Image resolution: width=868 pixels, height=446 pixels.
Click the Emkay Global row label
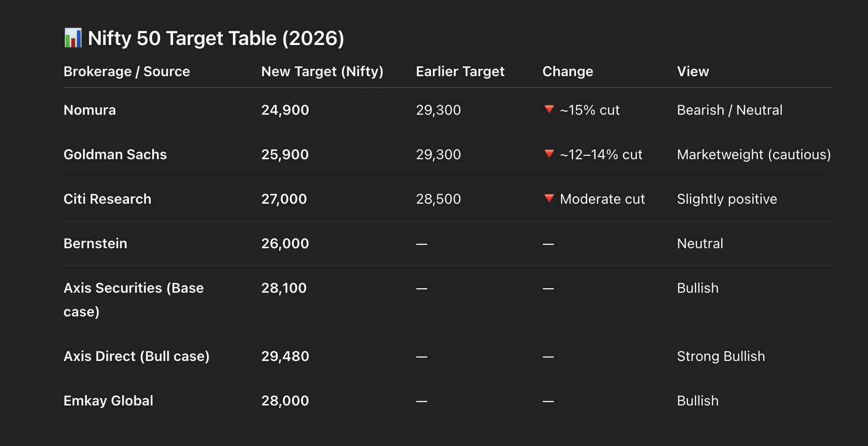pyautogui.click(x=108, y=401)
